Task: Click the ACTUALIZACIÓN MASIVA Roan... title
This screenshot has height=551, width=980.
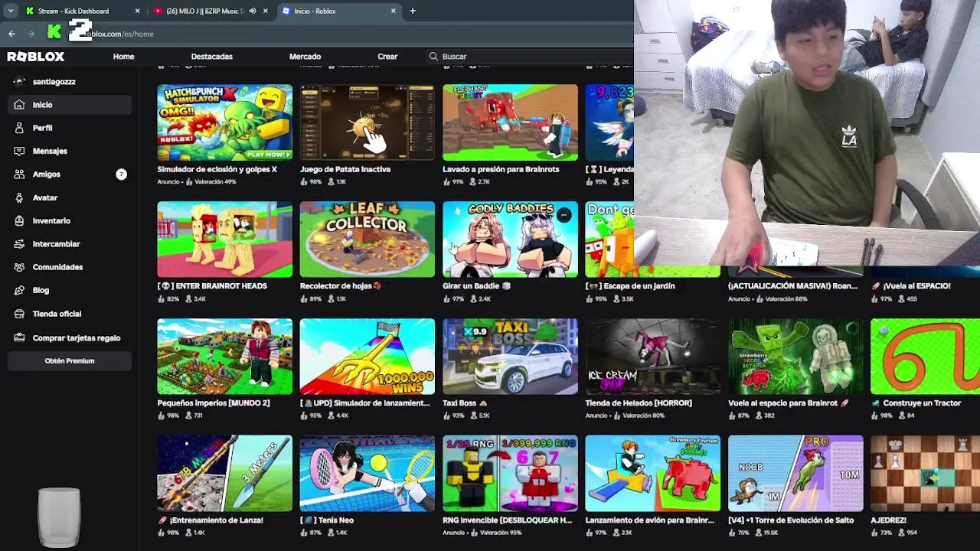Action: click(792, 286)
